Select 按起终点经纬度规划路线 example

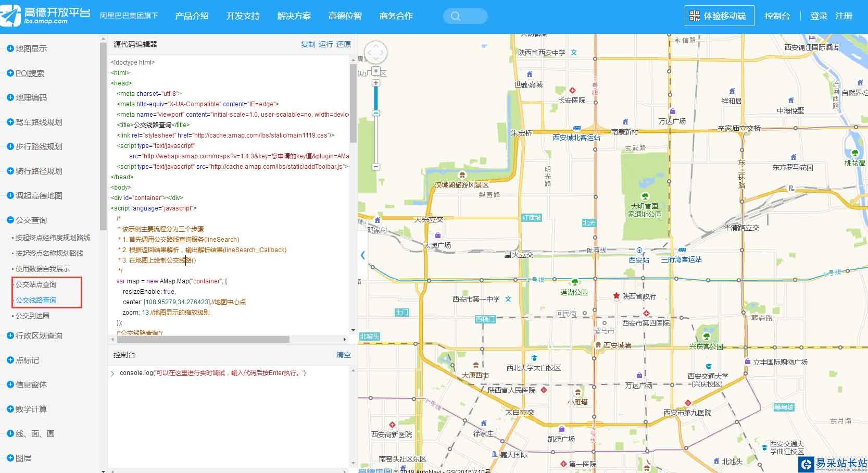(x=53, y=238)
